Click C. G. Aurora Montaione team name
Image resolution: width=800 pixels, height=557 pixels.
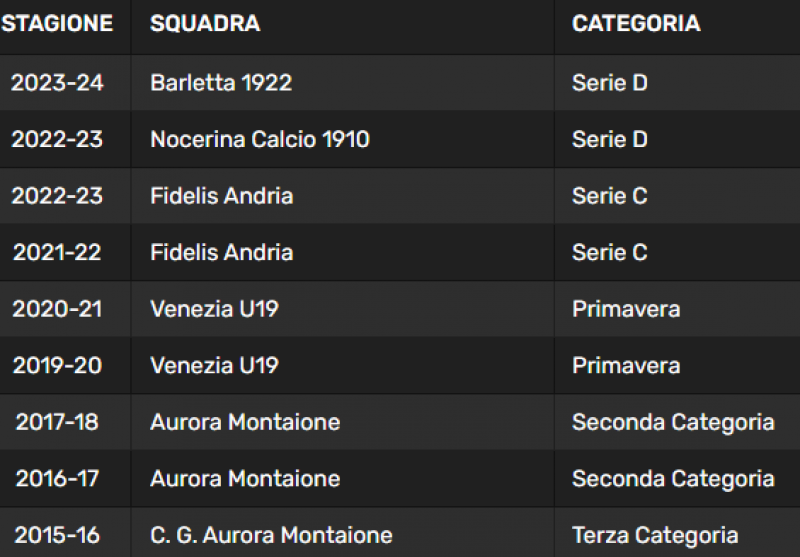[x=271, y=536]
